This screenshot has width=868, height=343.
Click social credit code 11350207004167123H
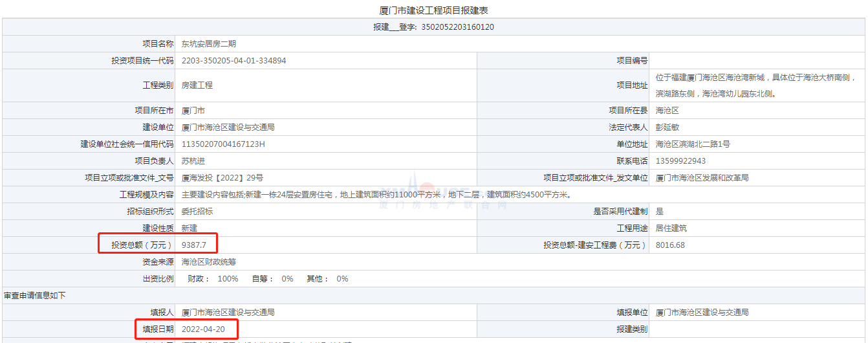[x=223, y=144]
